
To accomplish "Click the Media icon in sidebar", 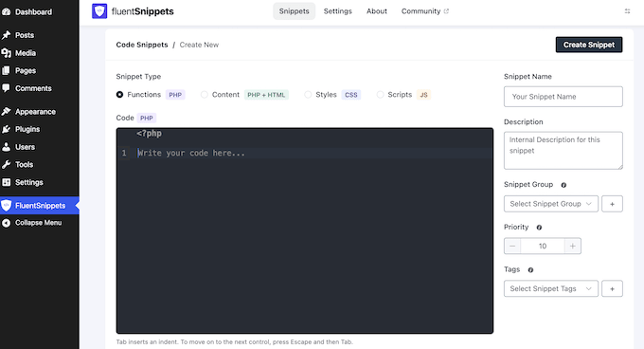I will pos(7,53).
